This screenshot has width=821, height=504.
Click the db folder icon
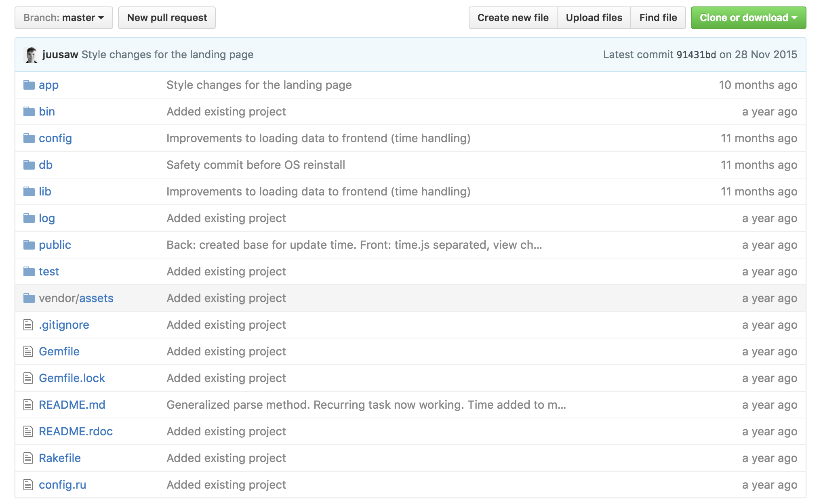point(29,165)
